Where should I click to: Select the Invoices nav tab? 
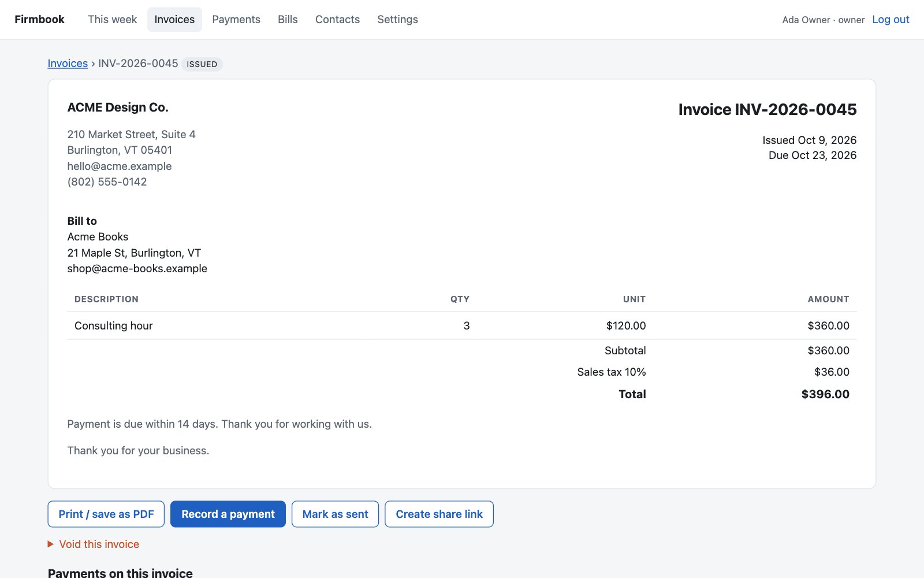pos(174,19)
